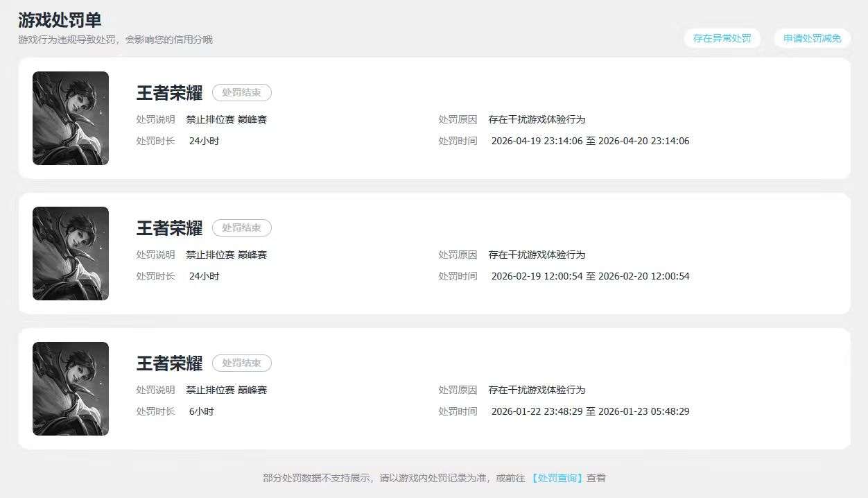Open the 【处罚查询】 link
Viewport: 868px width, 498px height.
click(x=557, y=478)
